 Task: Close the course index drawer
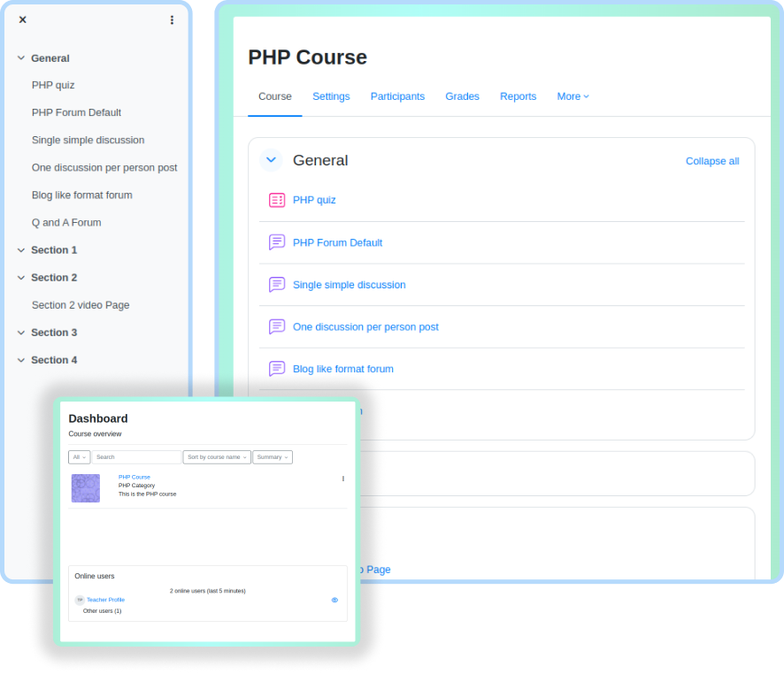point(23,19)
